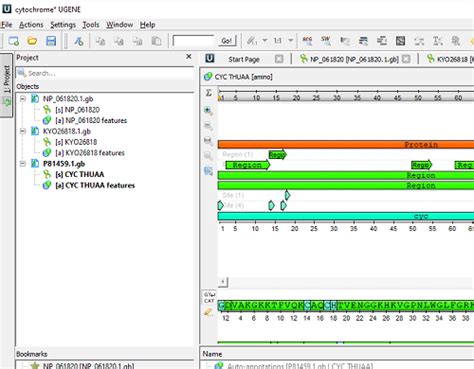474x369 pixels.
Task: Click the orange Protein annotation bar
Action: [346, 144]
